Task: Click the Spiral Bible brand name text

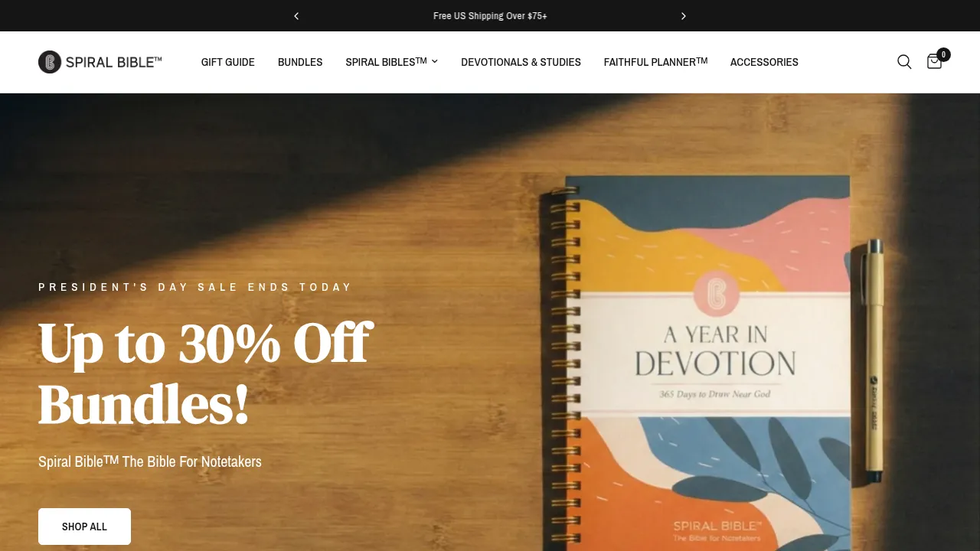Action: click(x=113, y=62)
